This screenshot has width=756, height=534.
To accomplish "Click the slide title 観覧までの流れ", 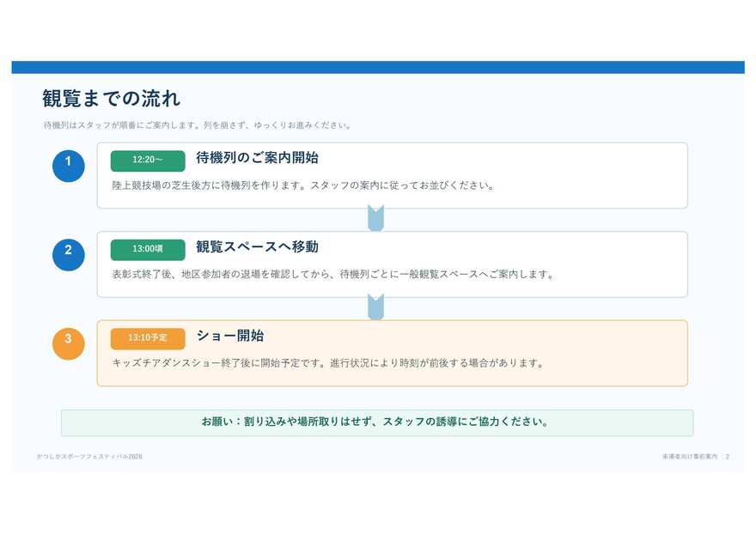I will [x=112, y=99].
